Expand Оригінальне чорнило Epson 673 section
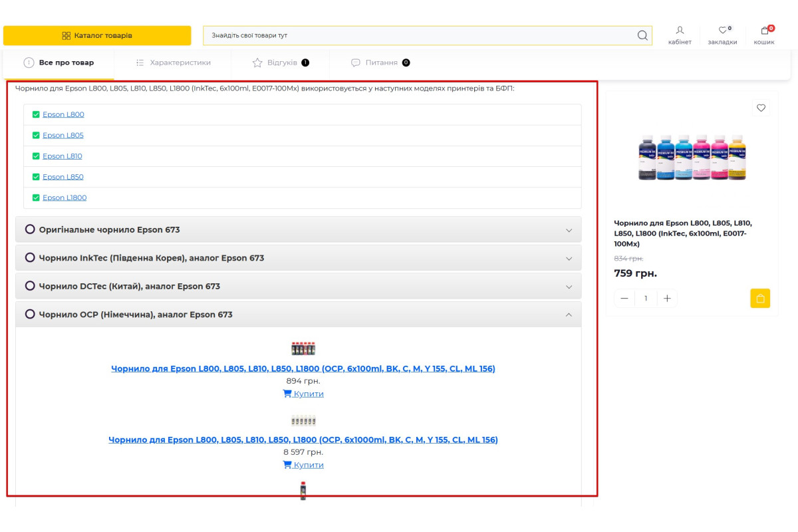The width and height of the screenshot is (798, 532). (x=298, y=229)
